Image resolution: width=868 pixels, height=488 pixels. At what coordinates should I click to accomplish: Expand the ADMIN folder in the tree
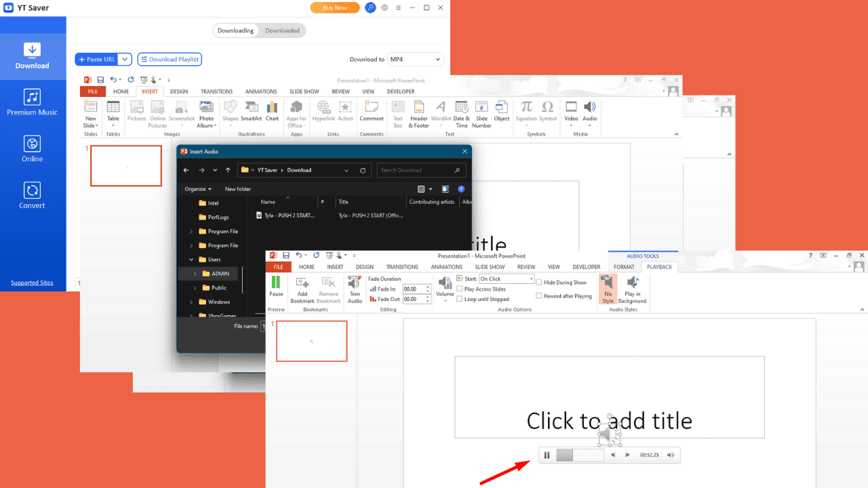[195, 274]
